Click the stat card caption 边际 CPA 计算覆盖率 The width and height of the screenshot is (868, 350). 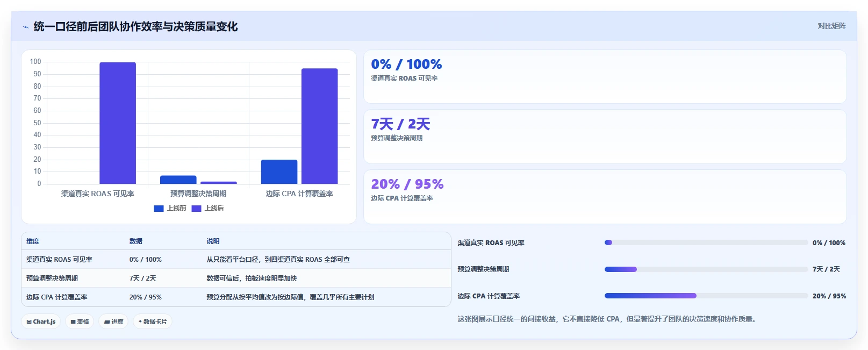[402, 198]
